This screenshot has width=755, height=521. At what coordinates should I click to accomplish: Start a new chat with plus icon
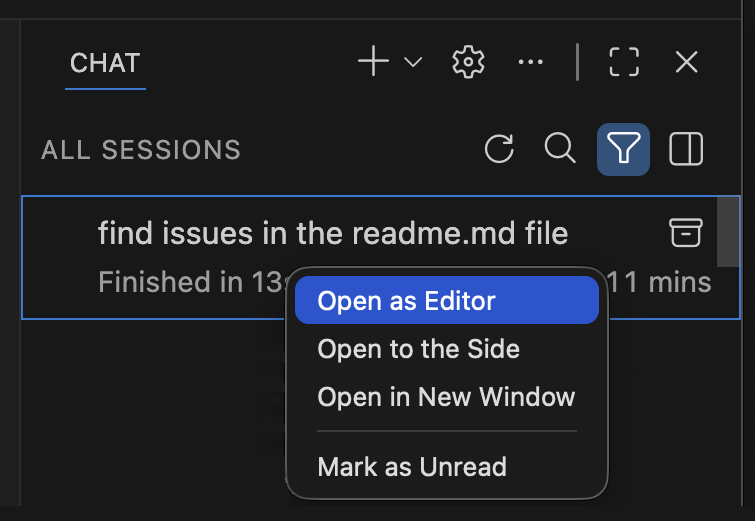[x=373, y=62]
